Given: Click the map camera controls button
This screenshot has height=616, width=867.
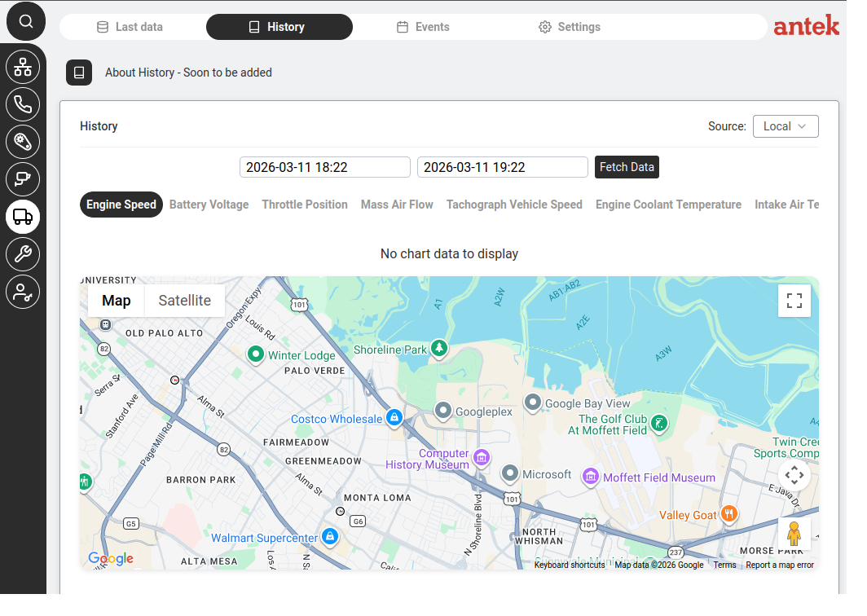Looking at the screenshot, I should click(794, 475).
